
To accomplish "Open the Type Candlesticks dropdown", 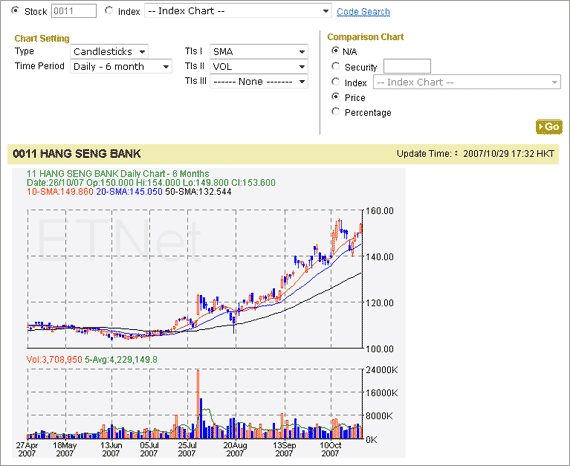I will click(x=109, y=52).
